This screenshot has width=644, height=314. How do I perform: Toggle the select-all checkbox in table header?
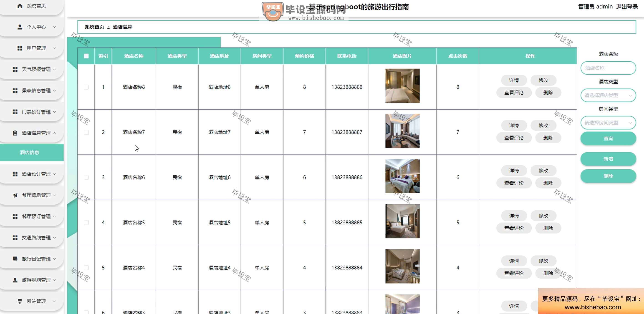(x=86, y=56)
